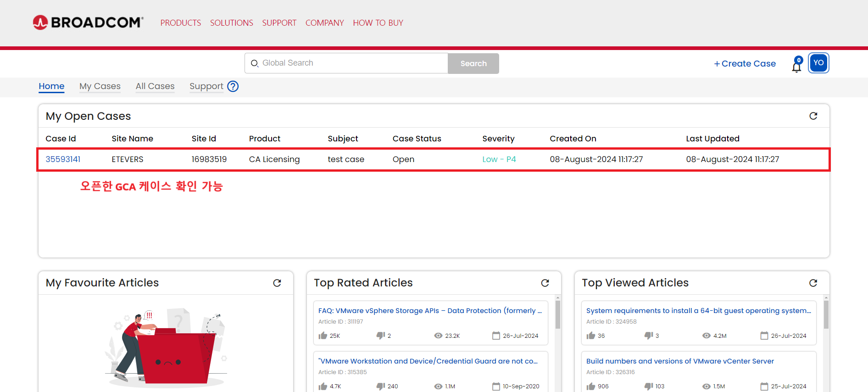Open the PRODUCTS menu

point(180,23)
